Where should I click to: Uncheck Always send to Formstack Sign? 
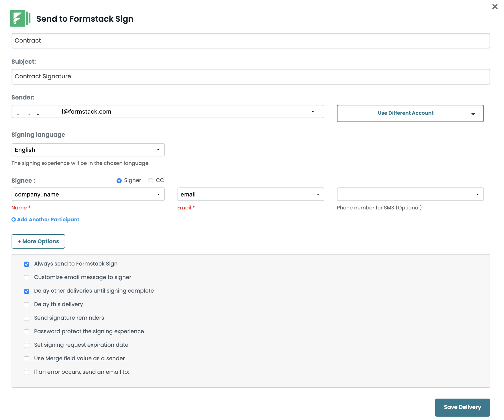coord(27,264)
